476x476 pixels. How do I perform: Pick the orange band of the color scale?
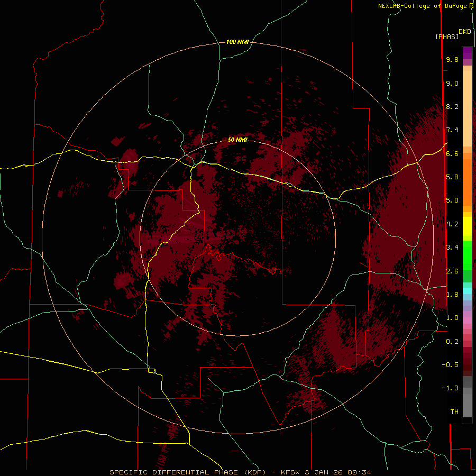[467, 183]
